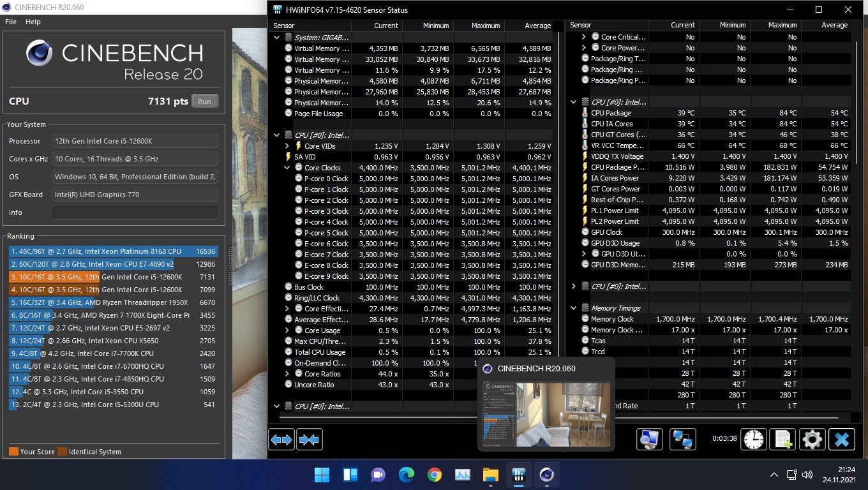The height and width of the screenshot is (490, 868).
Task: Open HWiNFO sensor settings gear icon
Action: click(812, 440)
